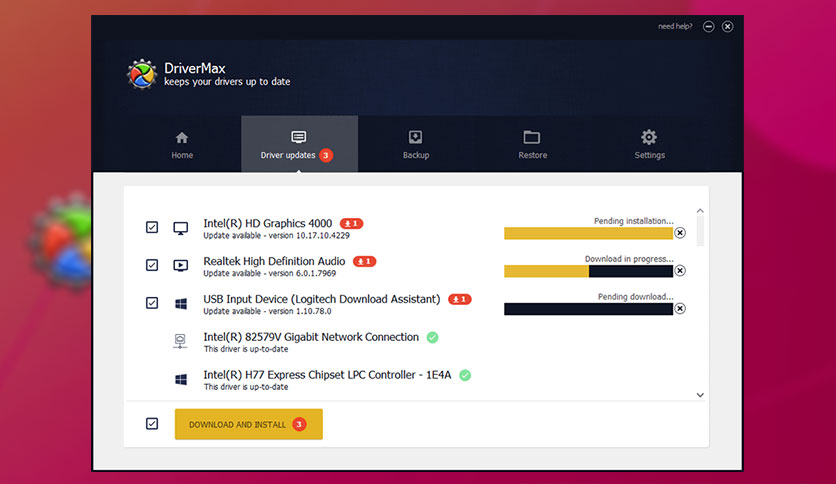This screenshot has height=484, width=836.
Task: Cancel the USB Input Device pending download
Action: coord(680,309)
